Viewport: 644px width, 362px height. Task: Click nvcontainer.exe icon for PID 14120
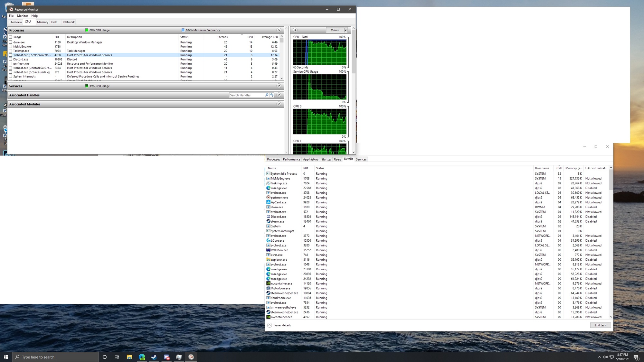268,283
